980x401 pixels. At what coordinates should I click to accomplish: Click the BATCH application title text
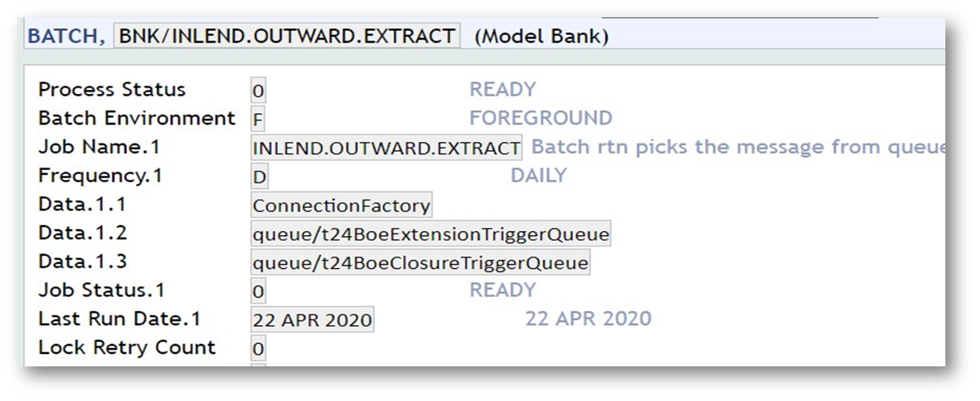(65, 37)
